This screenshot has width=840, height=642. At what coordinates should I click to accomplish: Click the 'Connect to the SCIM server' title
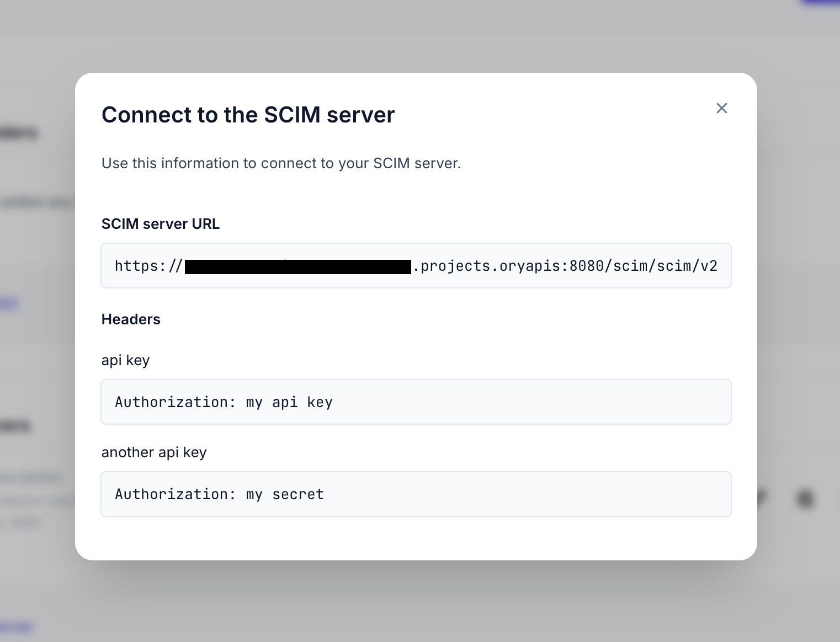point(248,115)
